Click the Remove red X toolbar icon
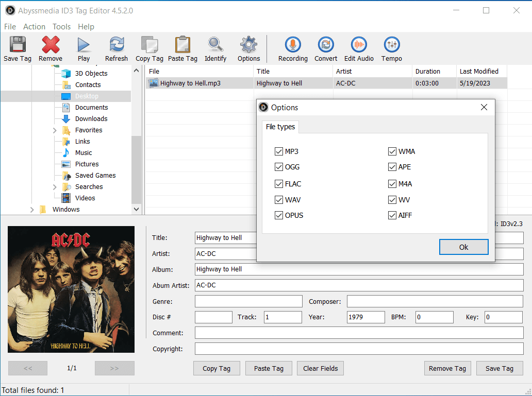 (51, 45)
